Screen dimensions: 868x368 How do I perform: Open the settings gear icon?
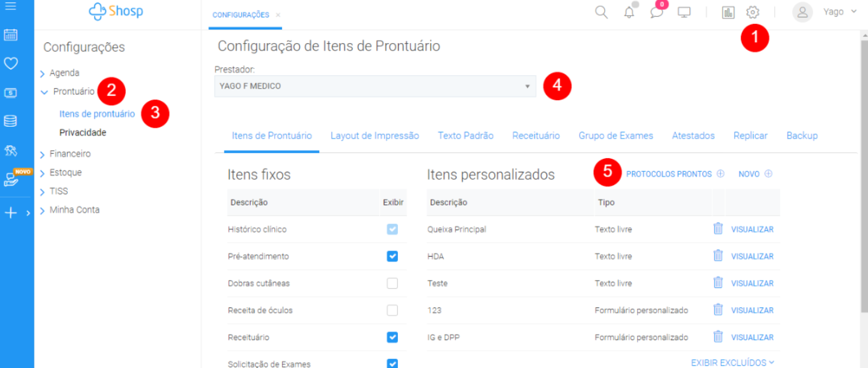click(x=753, y=12)
